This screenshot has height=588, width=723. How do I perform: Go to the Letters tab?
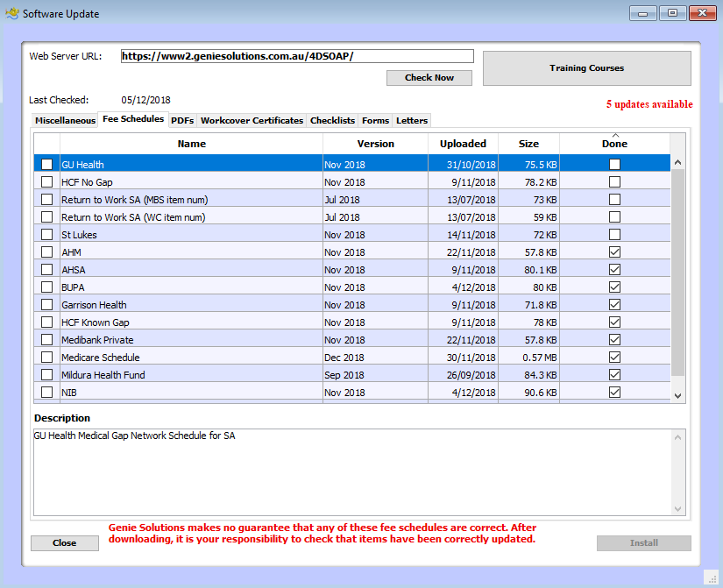pyautogui.click(x=412, y=121)
